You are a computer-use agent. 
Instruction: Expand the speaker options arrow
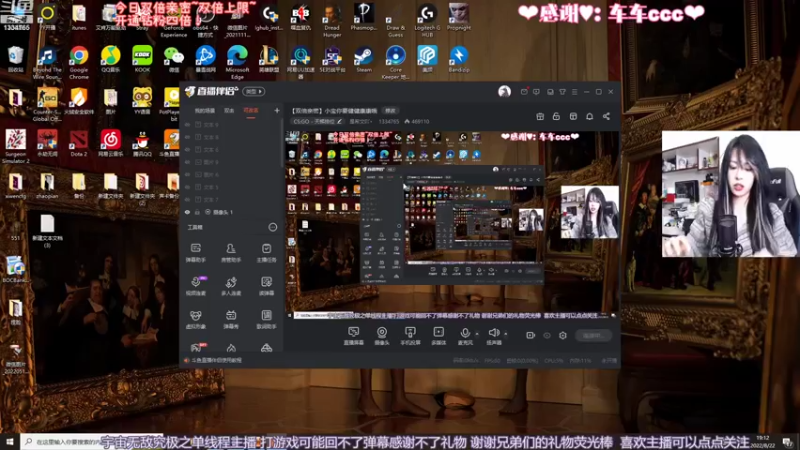[x=506, y=334]
